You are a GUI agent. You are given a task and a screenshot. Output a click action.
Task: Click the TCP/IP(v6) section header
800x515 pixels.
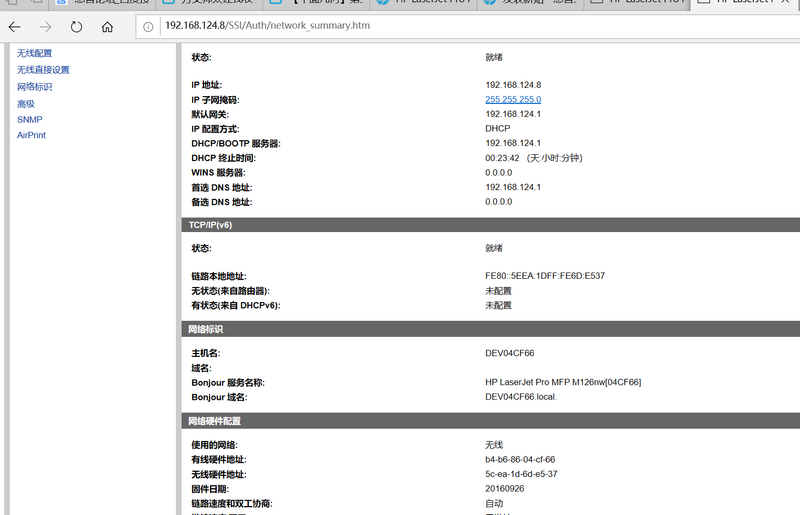tap(211, 225)
